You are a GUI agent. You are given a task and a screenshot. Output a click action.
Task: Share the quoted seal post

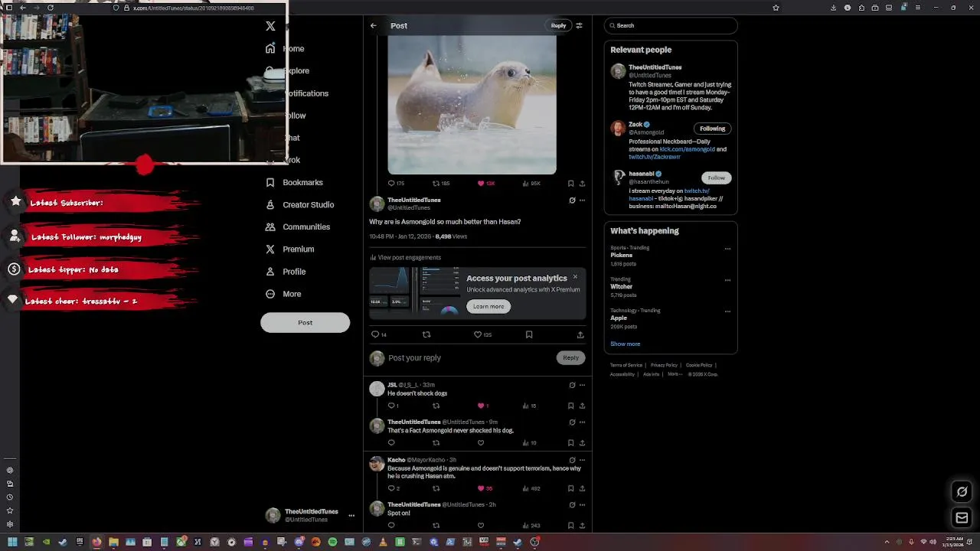582,184
